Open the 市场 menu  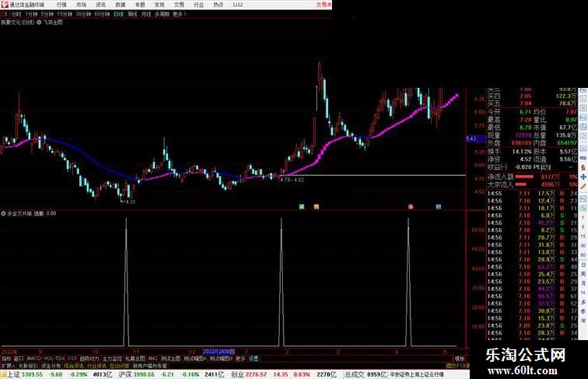coord(81,5)
